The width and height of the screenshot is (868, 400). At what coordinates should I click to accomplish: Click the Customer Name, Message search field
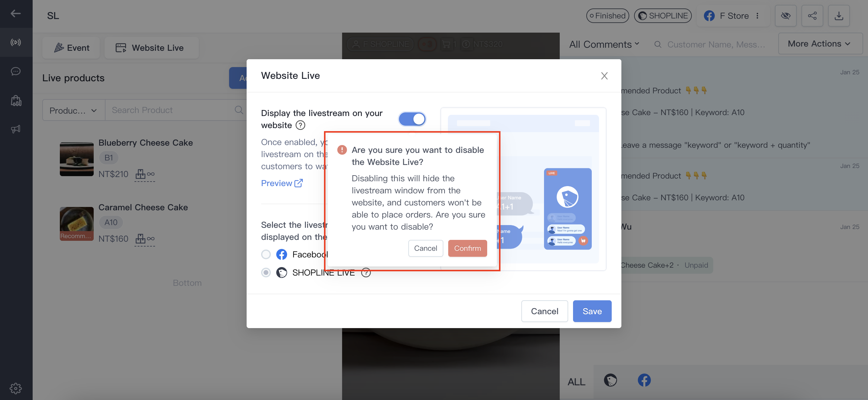pyautogui.click(x=716, y=44)
